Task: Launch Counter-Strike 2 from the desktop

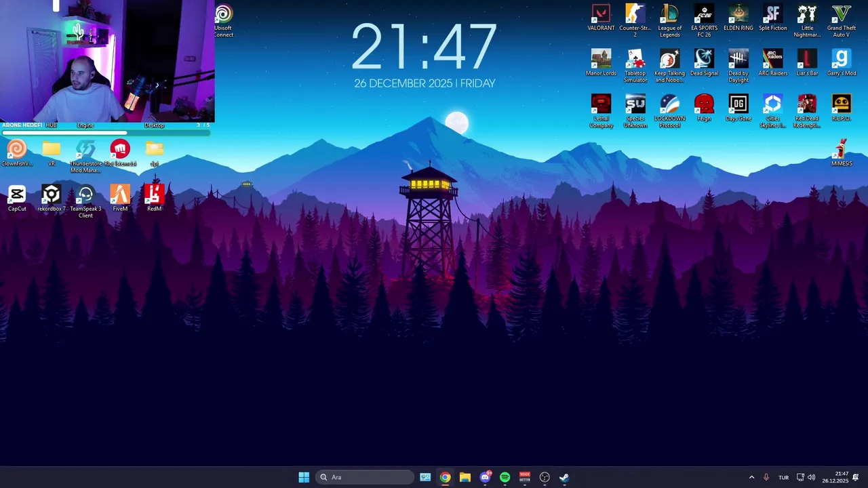Action: pos(635,20)
